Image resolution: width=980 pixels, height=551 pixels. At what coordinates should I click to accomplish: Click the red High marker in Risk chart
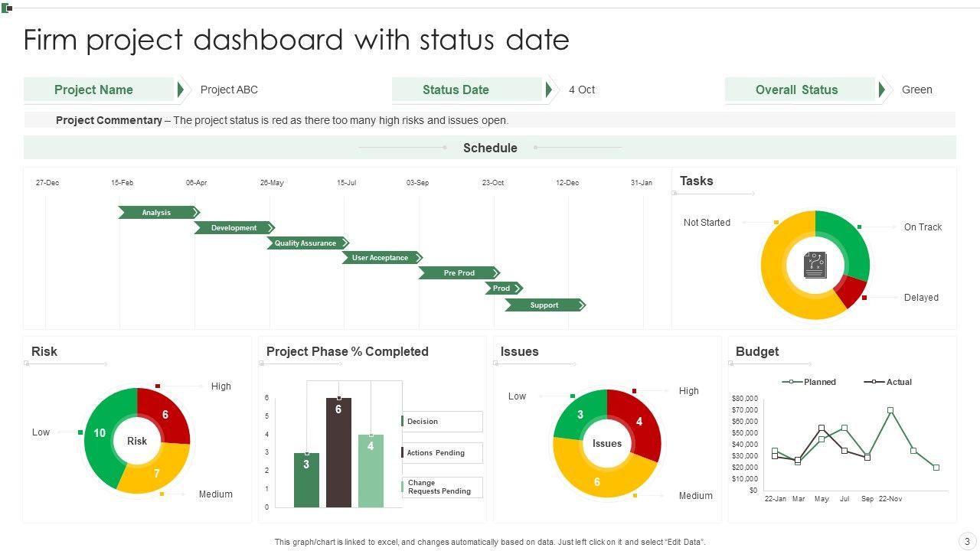click(158, 386)
